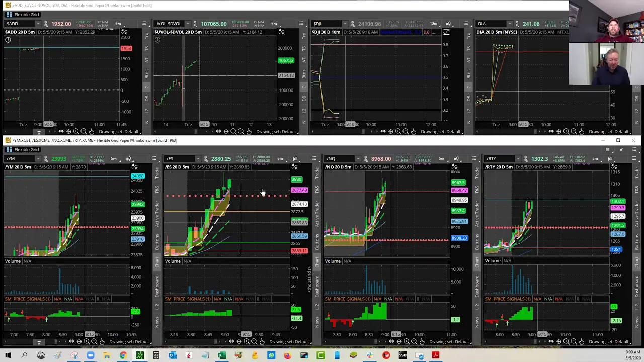Toggle the AT side tab on $ADD chart
The image size is (644, 362).
coord(147,61)
